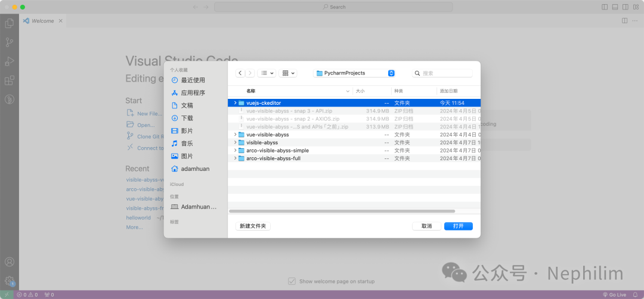Open the Extensions view
This screenshot has width=644, height=299.
coord(9,80)
